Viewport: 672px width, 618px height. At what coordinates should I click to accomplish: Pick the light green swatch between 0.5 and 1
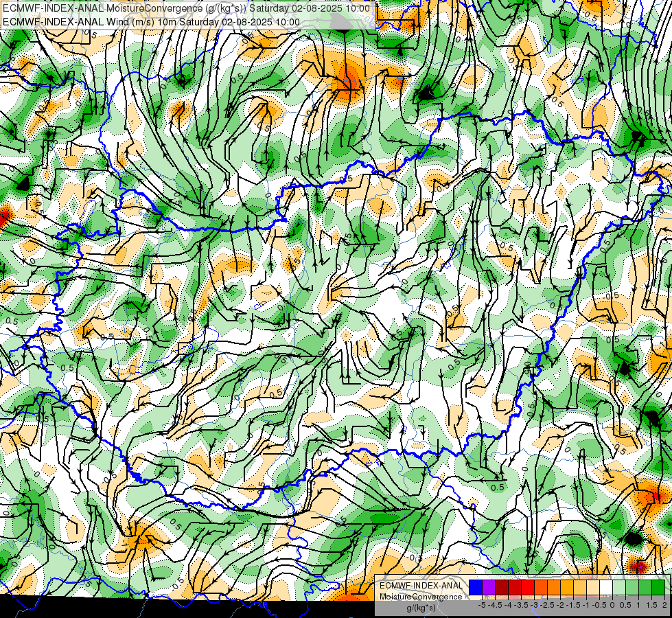pyautogui.click(x=632, y=588)
